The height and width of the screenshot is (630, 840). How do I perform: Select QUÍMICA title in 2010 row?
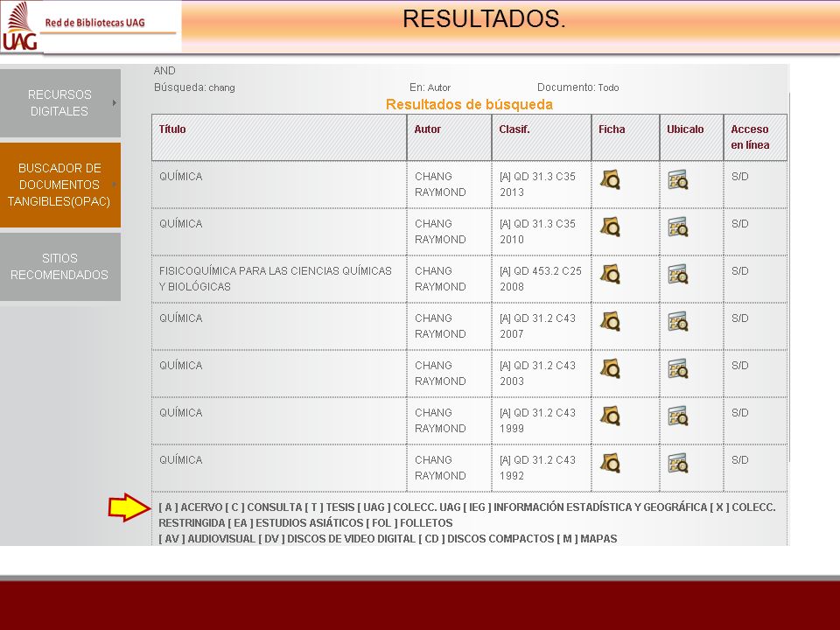pos(181,223)
